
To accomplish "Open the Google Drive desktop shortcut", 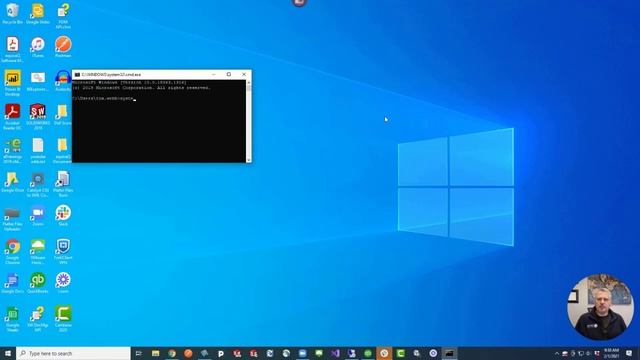I will coord(13,182).
